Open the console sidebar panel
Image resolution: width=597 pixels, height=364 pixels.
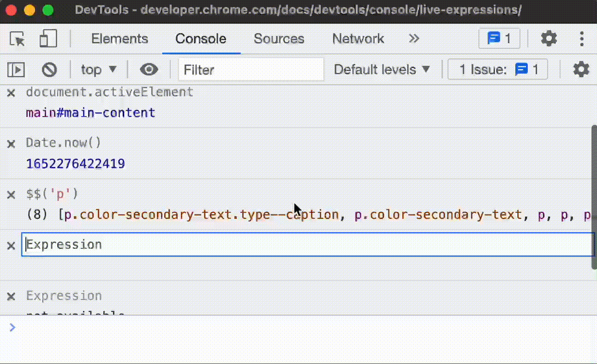click(x=16, y=69)
